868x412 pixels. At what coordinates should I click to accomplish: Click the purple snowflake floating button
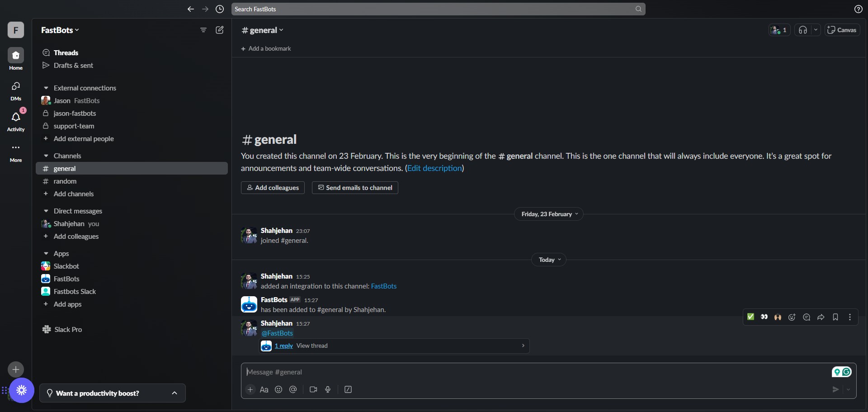pos(22,390)
